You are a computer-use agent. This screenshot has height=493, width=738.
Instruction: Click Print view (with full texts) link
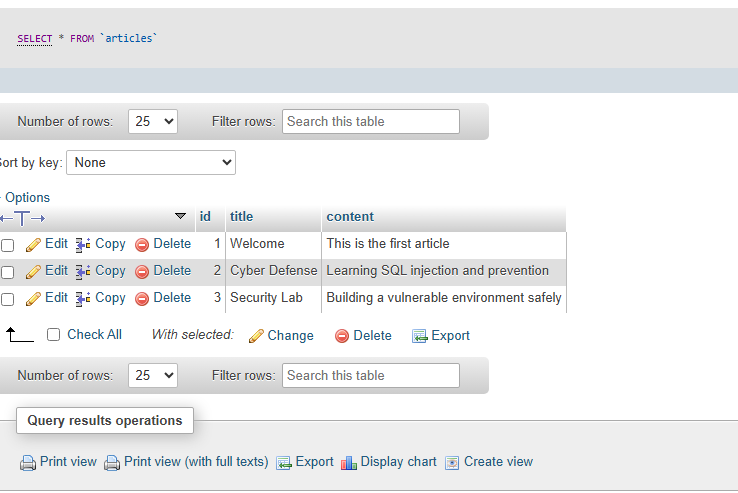click(196, 462)
